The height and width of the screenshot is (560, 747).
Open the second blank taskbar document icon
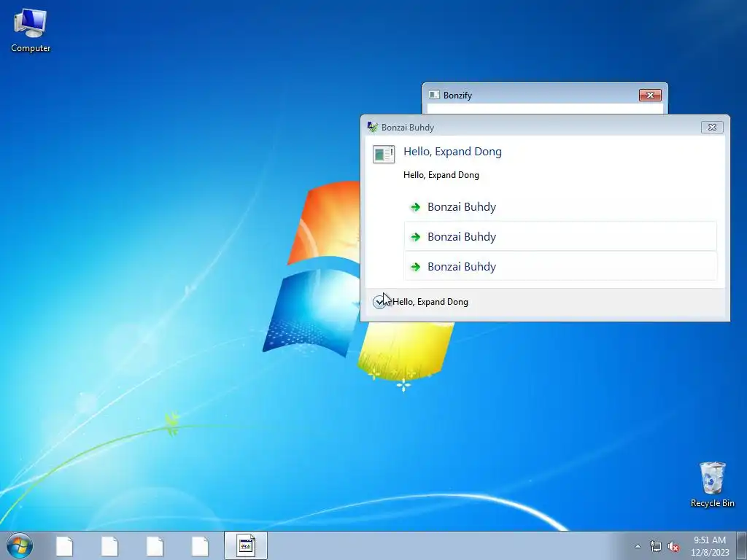(110, 546)
